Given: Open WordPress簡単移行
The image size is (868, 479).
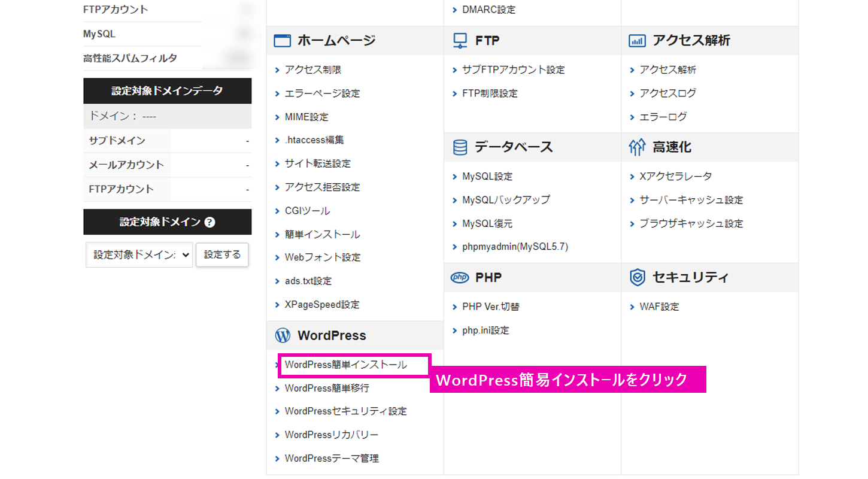Looking at the screenshot, I should coord(327,388).
